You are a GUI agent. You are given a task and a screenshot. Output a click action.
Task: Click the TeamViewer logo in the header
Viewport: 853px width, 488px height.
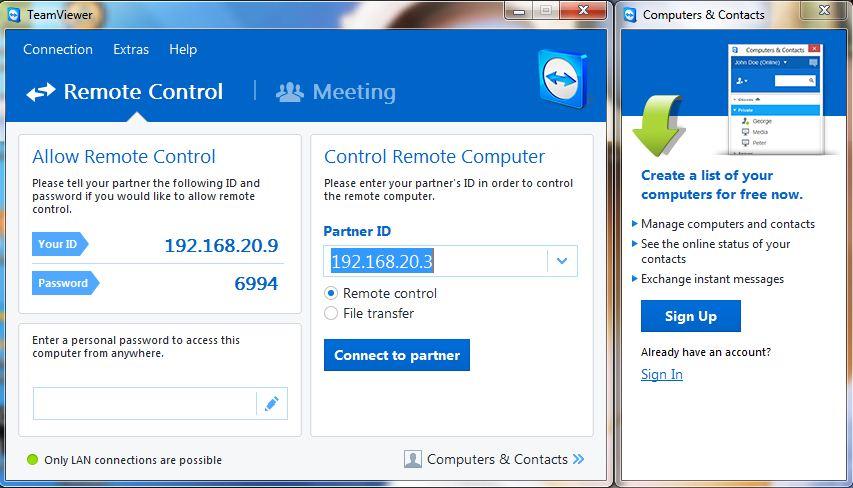(x=563, y=79)
